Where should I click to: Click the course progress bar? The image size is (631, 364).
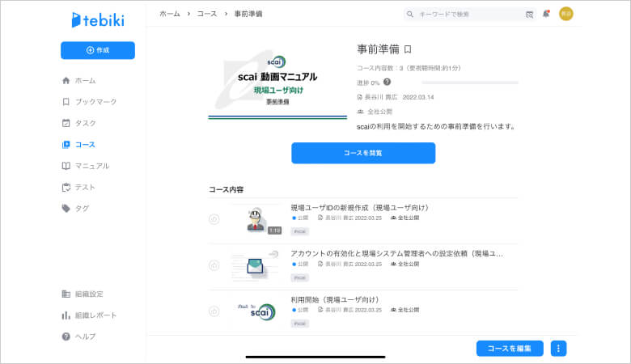click(x=470, y=83)
